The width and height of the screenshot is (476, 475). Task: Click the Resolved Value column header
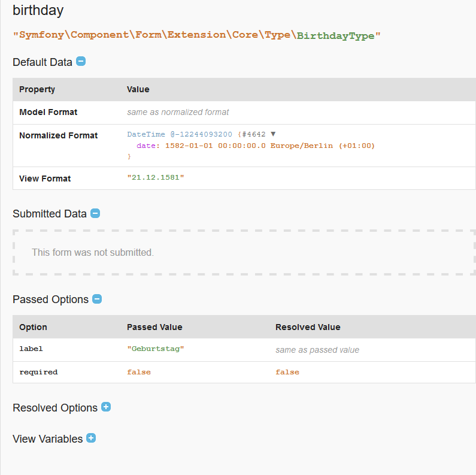(308, 327)
